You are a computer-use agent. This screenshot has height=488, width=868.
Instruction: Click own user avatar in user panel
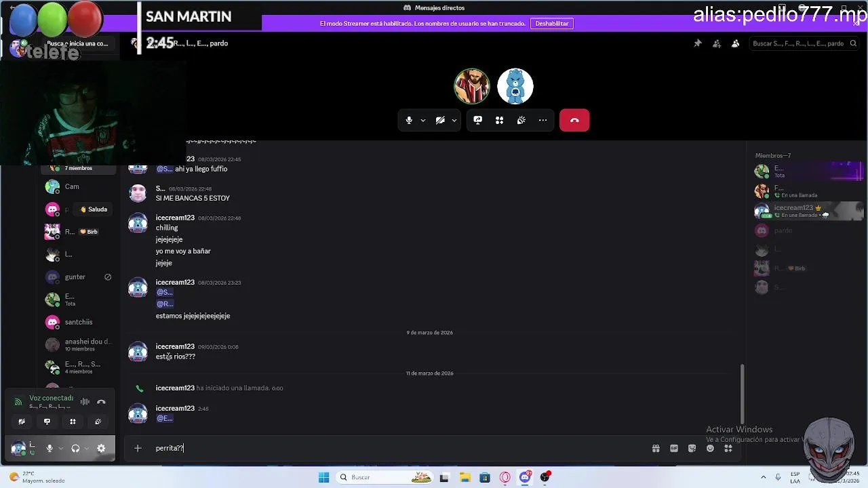tap(18, 448)
